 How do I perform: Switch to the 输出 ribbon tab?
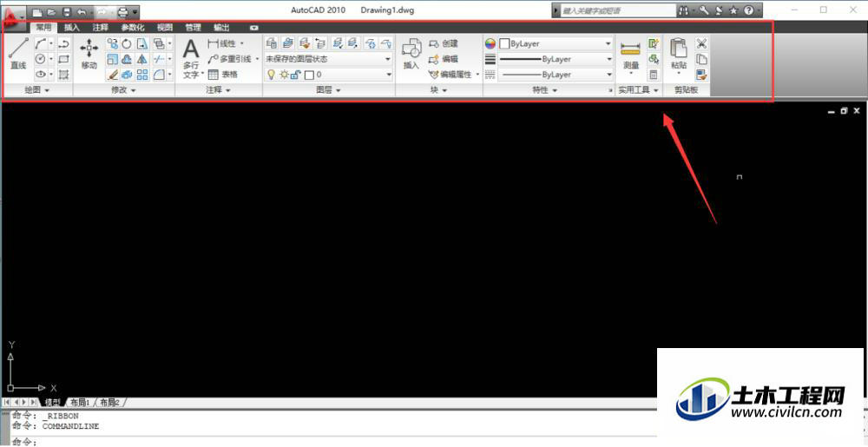222,27
